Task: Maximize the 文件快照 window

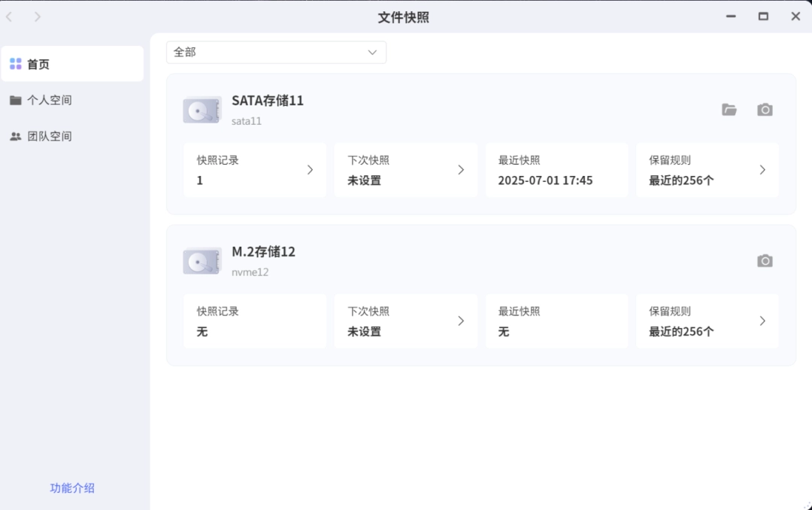Action: pos(763,17)
